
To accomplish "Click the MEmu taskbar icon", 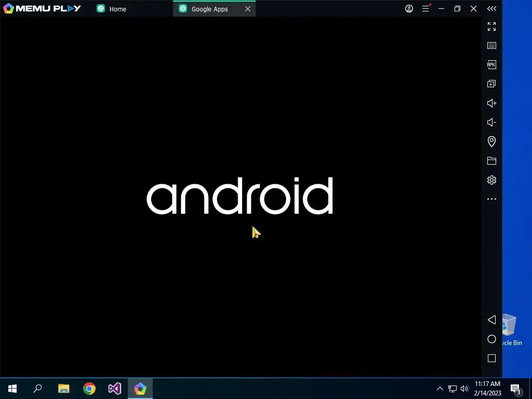I will 140,389.
